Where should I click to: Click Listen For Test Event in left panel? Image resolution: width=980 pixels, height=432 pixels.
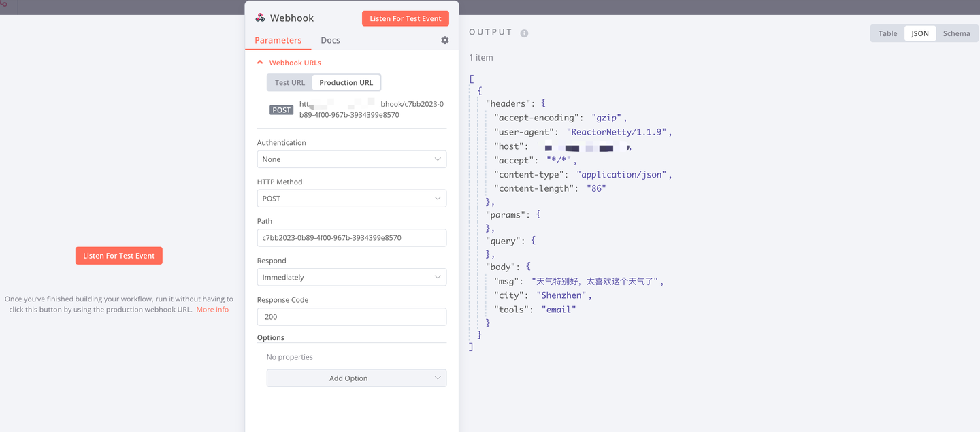119,256
